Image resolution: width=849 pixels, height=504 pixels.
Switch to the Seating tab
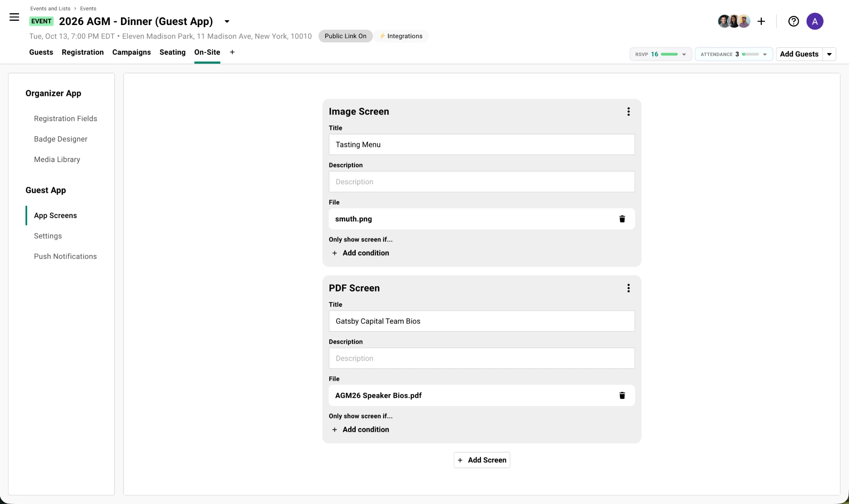(172, 52)
